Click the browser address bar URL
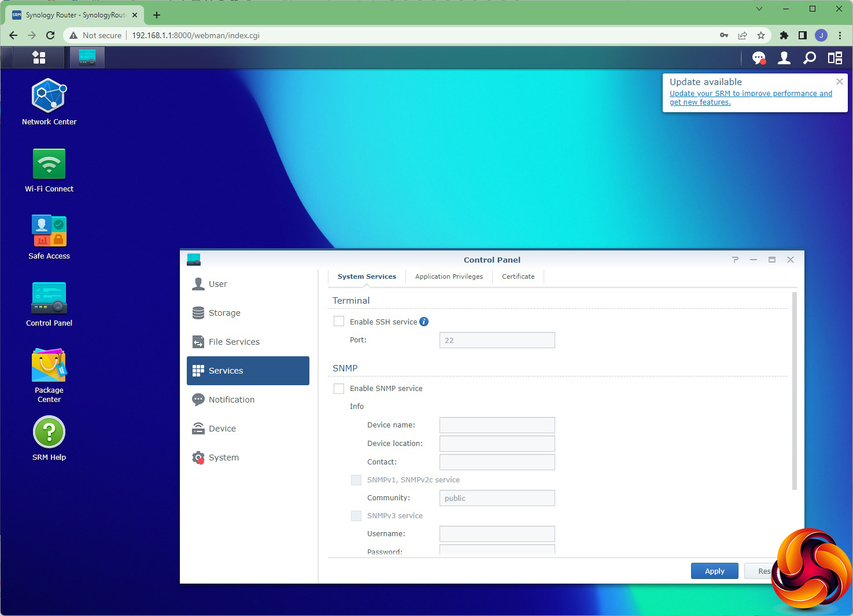This screenshot has width=853, height=616. point(195,35)
